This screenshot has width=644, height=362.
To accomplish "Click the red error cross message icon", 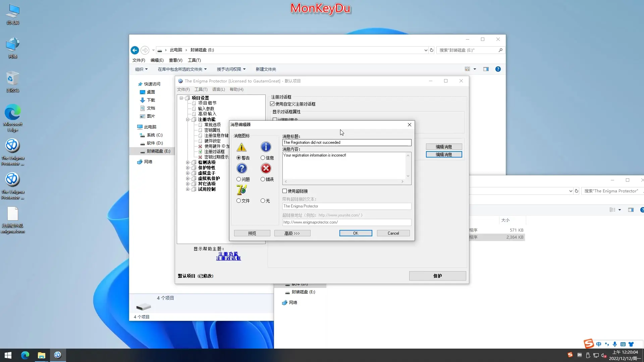I will (x=266, y=168).
